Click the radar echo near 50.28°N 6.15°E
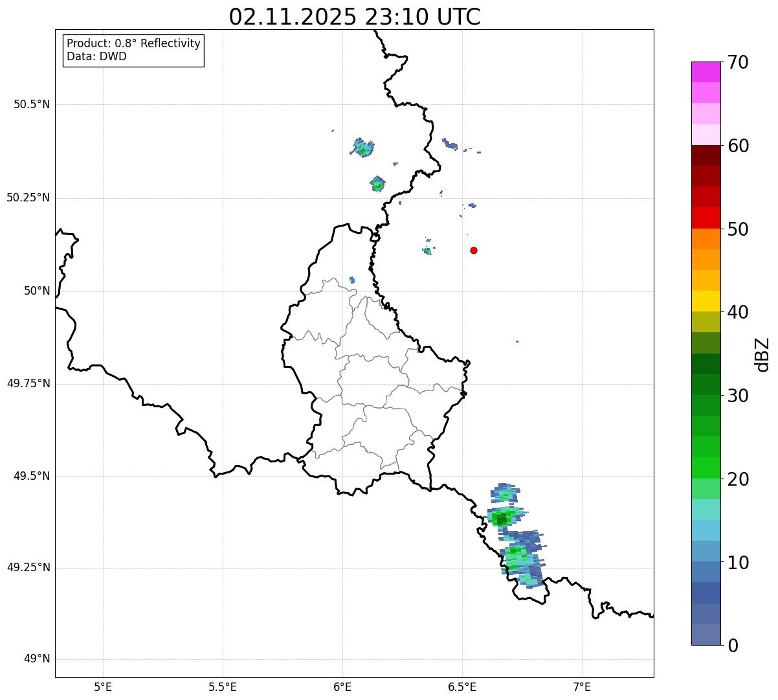Screen dimensions: 778x700 click(x=377, y=184)
